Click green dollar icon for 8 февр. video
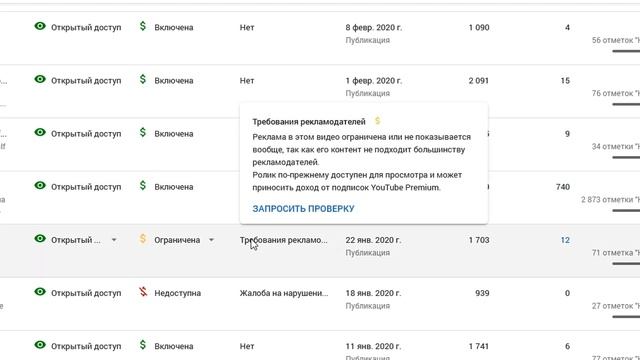This screenshot has height=360, width=640. pos(142,27)
